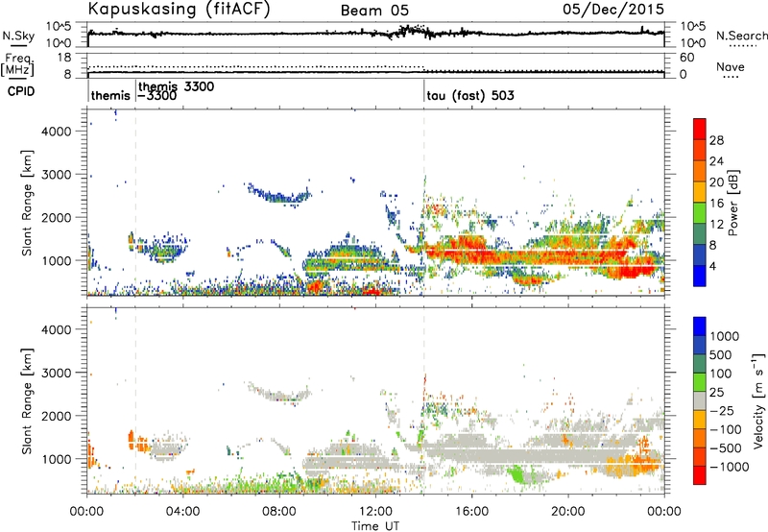Image resolution: width=768 pixels, height=532 pixels.
Task: Click the 05/Dec/2015 date label
Action: [x=613, y=9]
